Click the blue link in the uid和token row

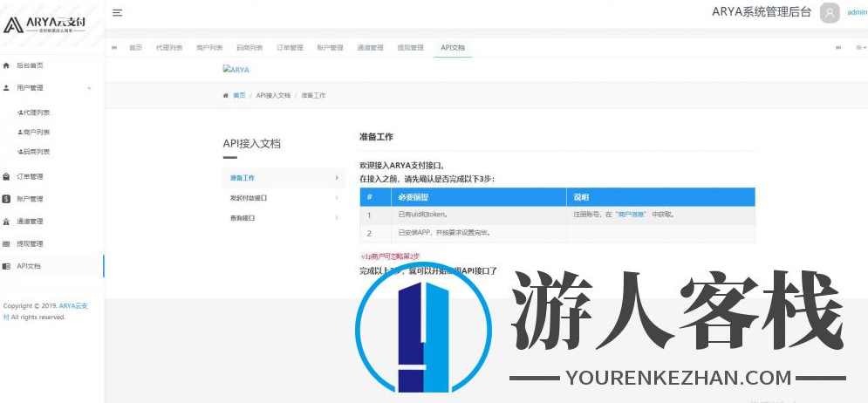click(631, 215)
